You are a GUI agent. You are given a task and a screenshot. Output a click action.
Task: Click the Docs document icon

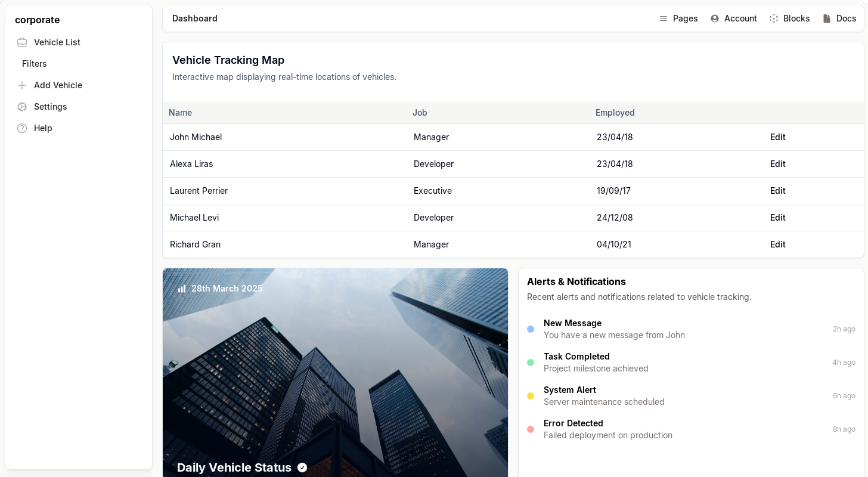coord(826,18)
